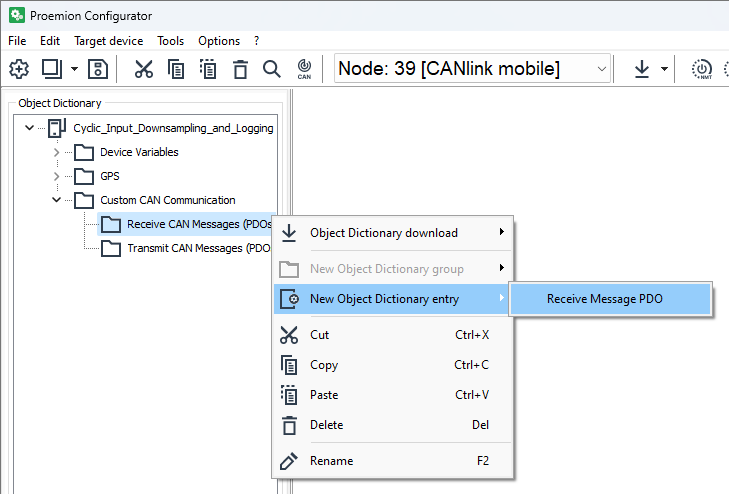Click the NMT power toolbar icon
Viewport: 729px width, 494px height.
704,69
